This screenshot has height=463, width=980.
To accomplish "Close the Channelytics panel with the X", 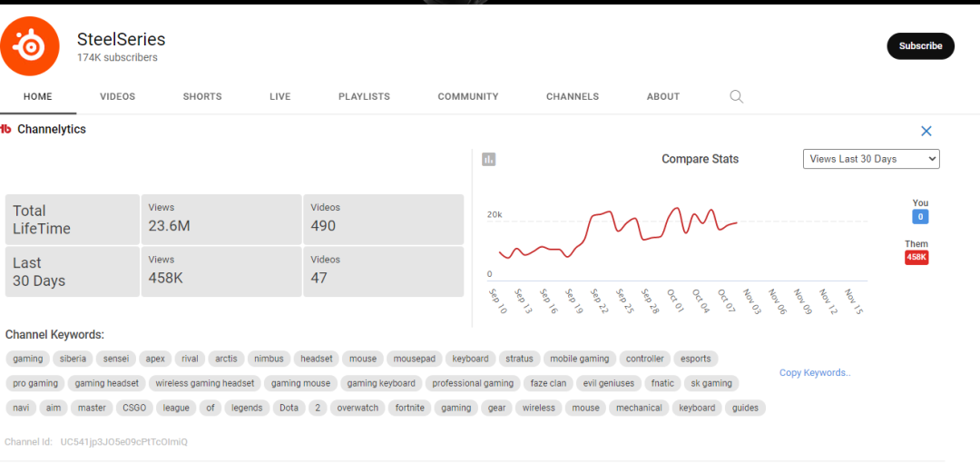I will click(x=926, y=131).
